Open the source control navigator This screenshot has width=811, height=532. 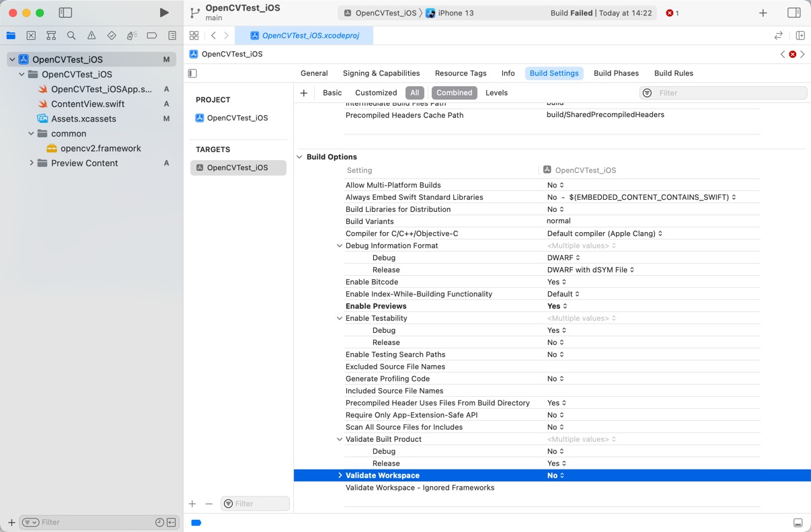(31, 36)
